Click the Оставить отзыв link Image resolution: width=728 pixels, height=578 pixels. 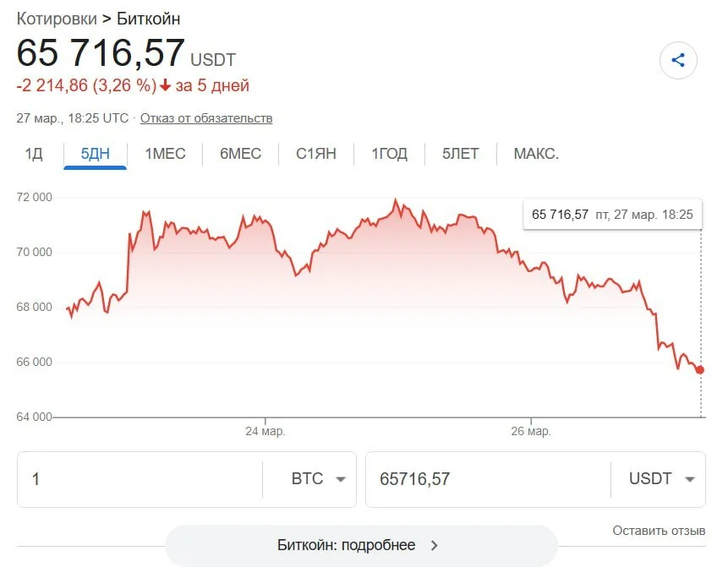click(659, 531)
